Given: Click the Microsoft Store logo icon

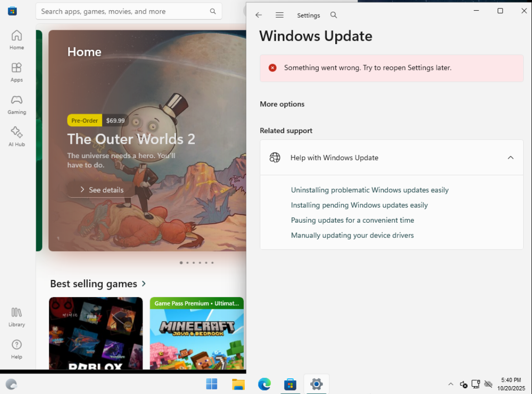Looking at the screenshot, I should [x=12, y=11].
